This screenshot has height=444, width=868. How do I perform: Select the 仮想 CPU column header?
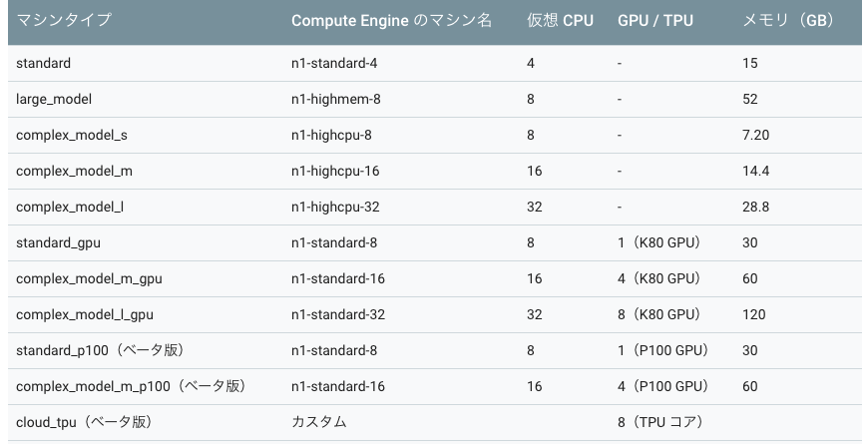click(560, 20)
